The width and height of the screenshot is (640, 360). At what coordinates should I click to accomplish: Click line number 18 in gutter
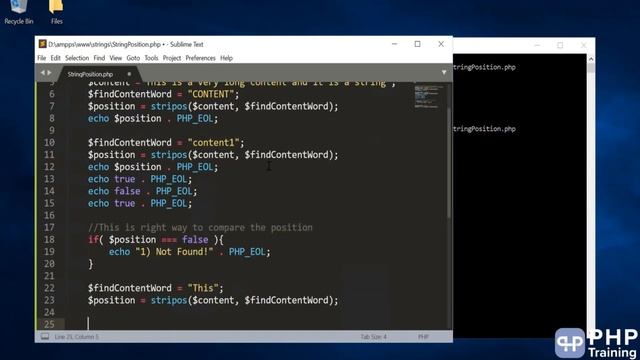(49, 240)
